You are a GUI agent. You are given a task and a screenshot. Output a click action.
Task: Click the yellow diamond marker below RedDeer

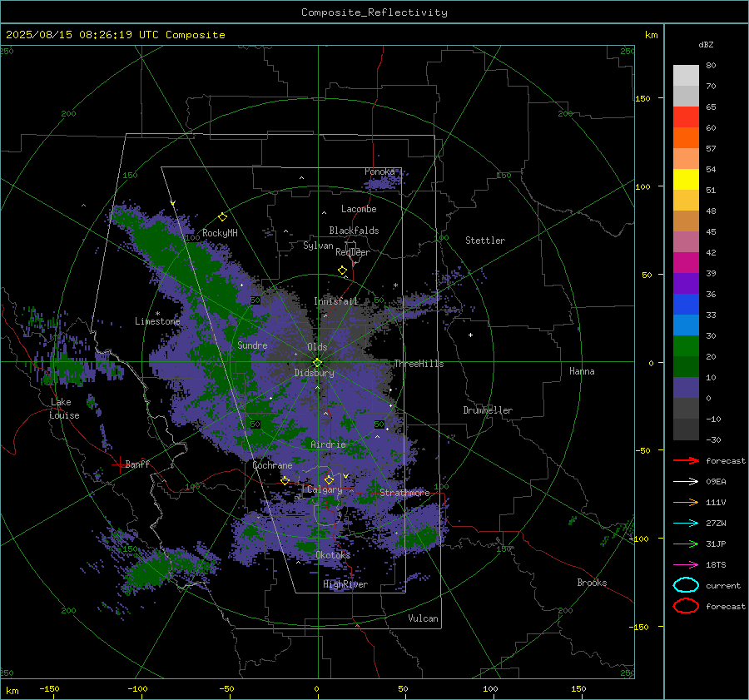click(342, 271)
